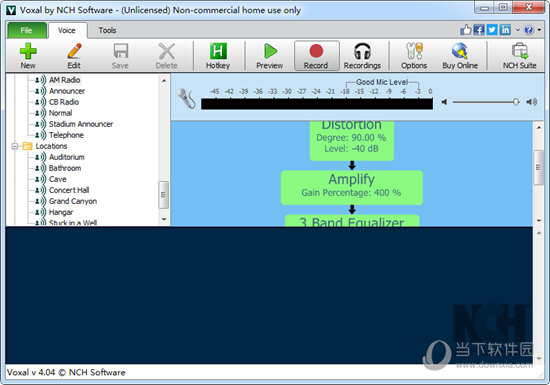Image resolution: width=550 pixels, height=385 pixels.
Task: Start Preview with the green play icon
Action: click(x=269, y=56)
